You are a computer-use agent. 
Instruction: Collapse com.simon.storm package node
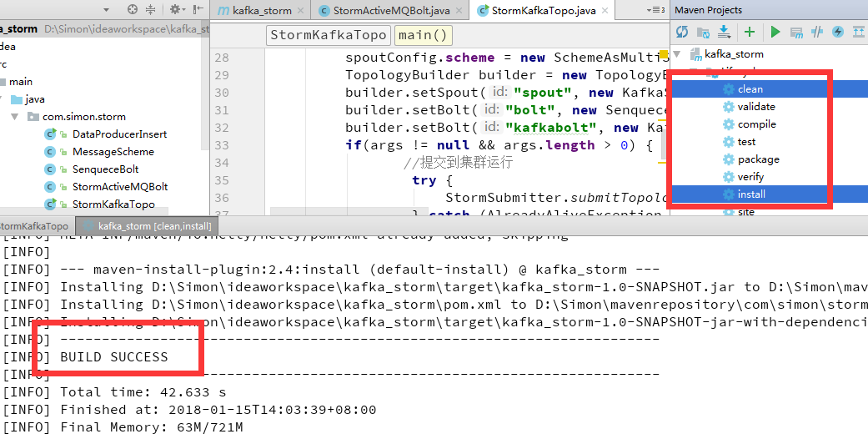click(x=15, y=117)
